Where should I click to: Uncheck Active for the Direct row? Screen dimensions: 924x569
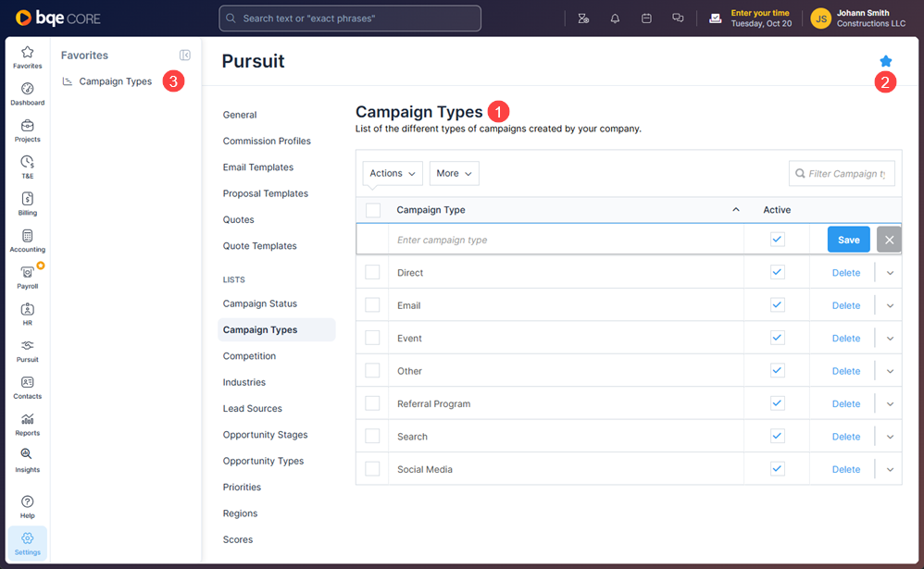(778, 272)
